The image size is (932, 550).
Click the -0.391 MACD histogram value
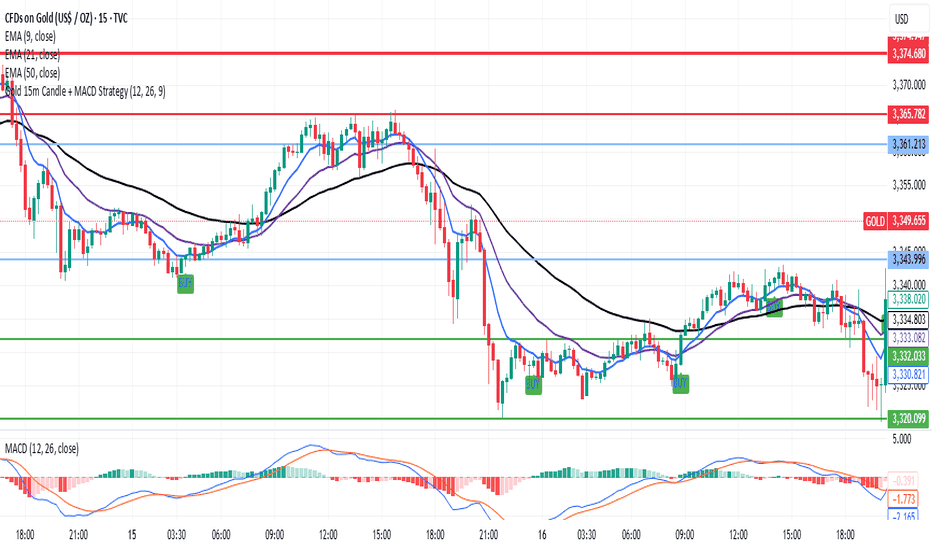click(903, 480)
